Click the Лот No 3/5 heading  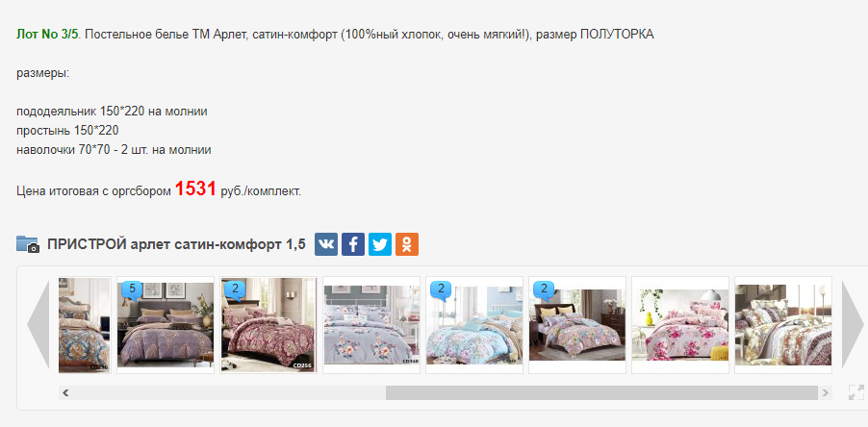pos(47,35)
